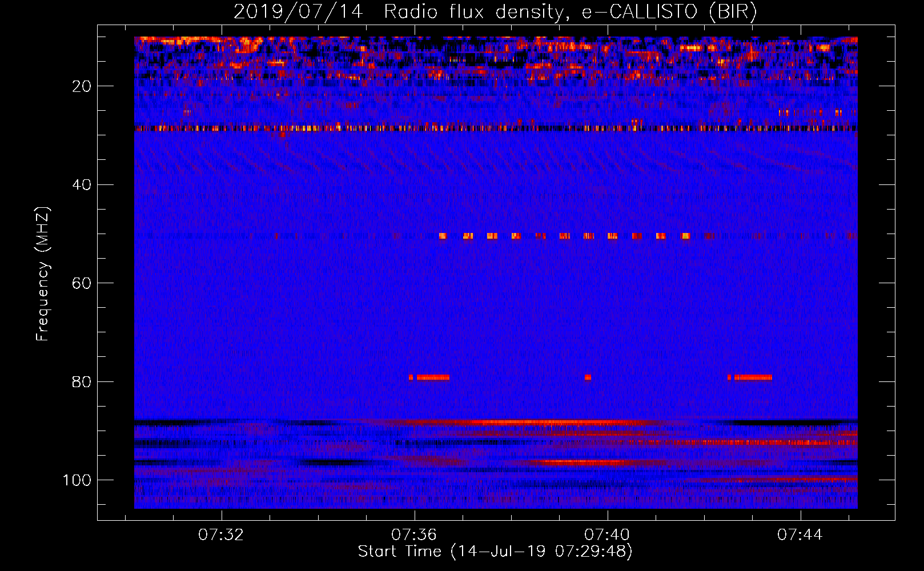Image resolution: width=924 pixels, height=571 pixels.
Task: Click the last bright dash at 50 MHz near 07:41:40
Action: coord(686,236)
